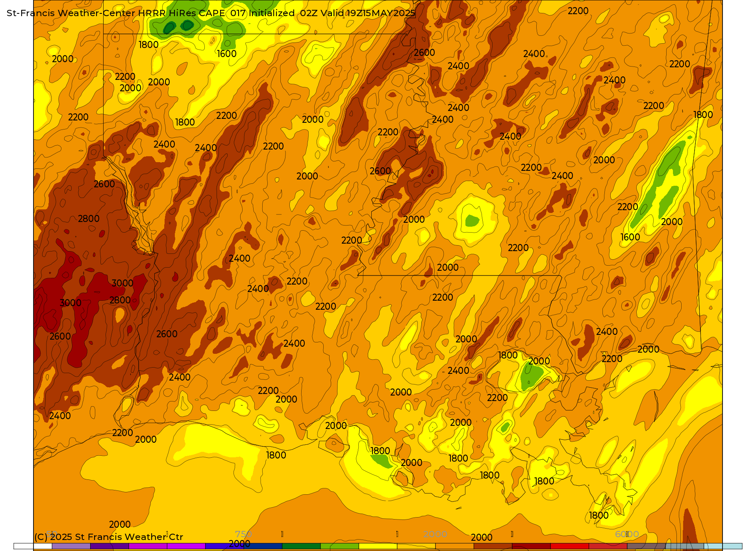Click 'HRRR HiRes CAPE' in the title

click(182, 13)
